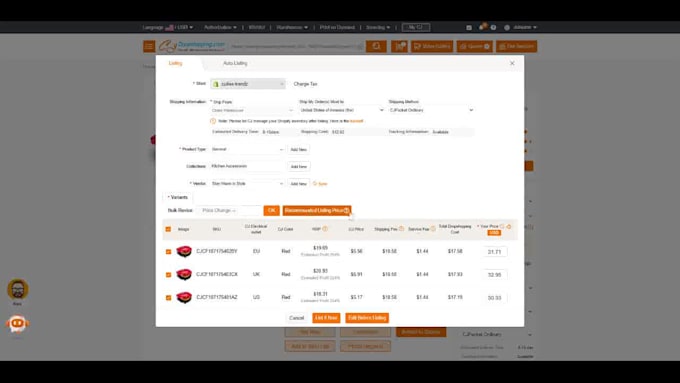Open the Product Type dropdown
This screenshot has height=383, width=680.
(x=247, y=149)
